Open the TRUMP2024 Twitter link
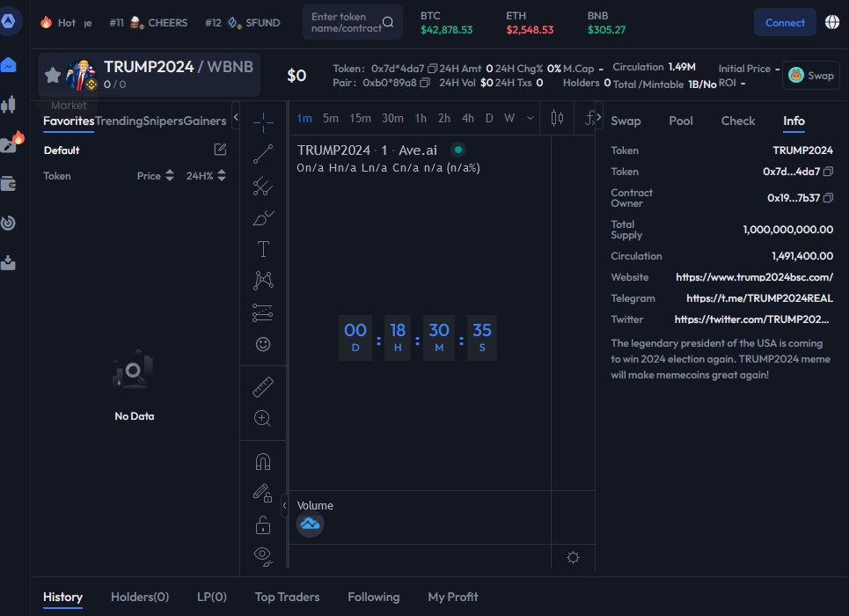 coord(751,319)
